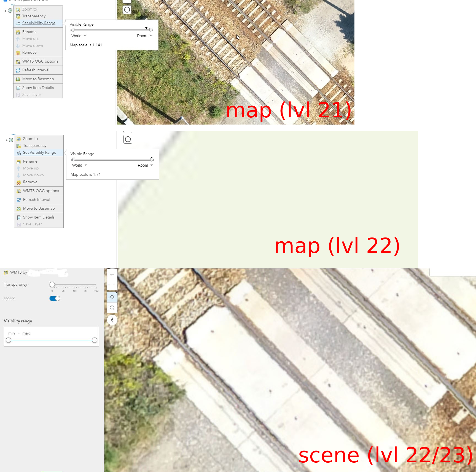Image resolution: width=476 pixels, height=472 pixels.
Task: Choose Save Layer in lvl 21 map menu
Action: 32,95
